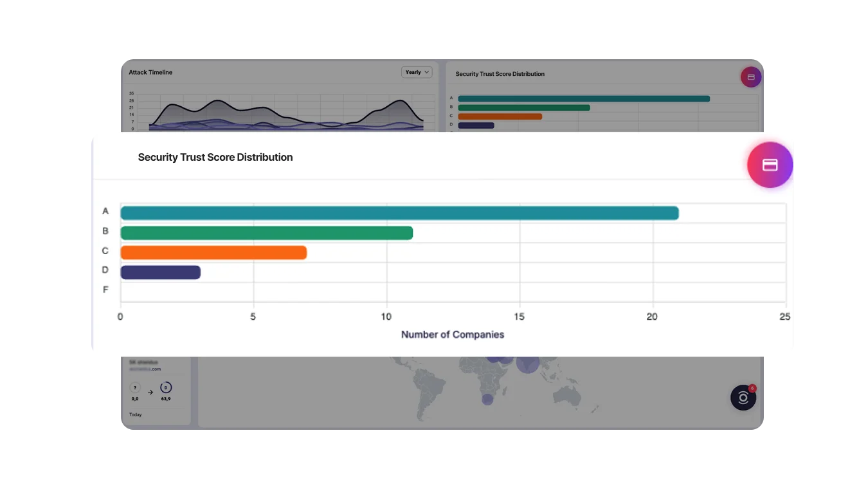868x489 pixels.
Task: Click the teal A bar in enlarged chart
Action: (399, 213)
